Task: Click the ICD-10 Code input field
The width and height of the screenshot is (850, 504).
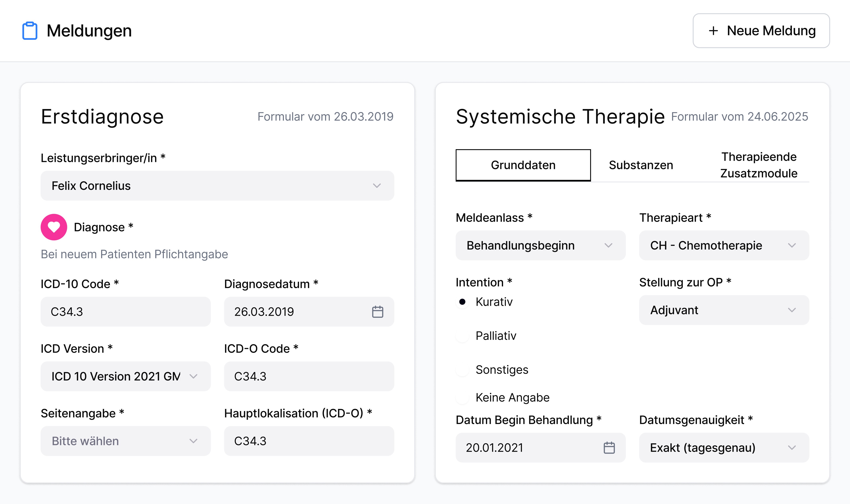Action: [x=125, y=311]
